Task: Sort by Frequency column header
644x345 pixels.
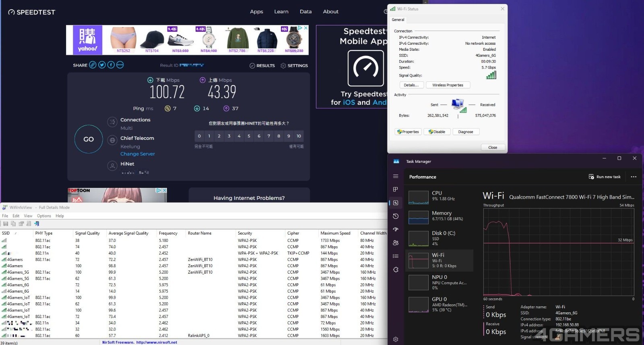Action: tap(171, 233)
